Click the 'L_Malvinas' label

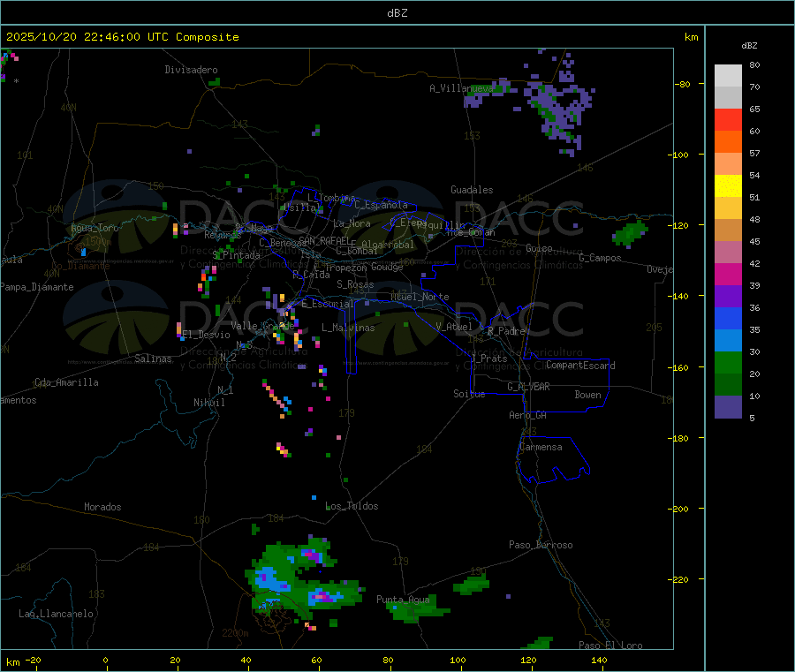(348, 328)
